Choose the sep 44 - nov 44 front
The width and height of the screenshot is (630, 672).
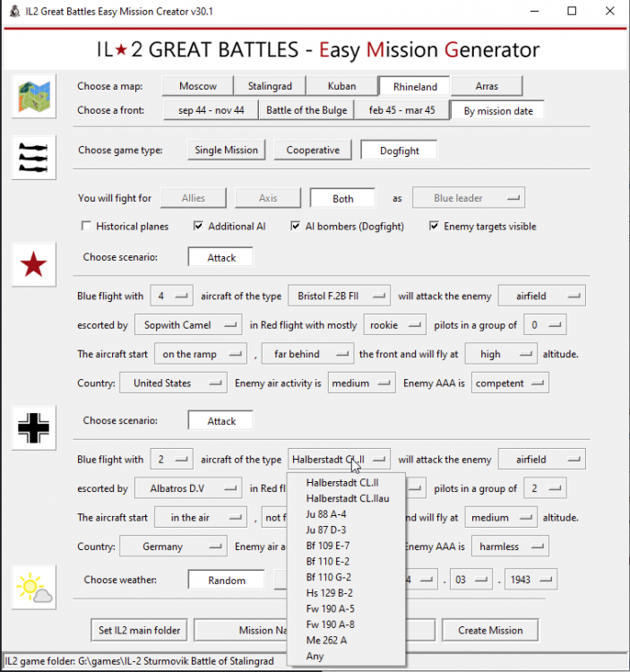[x=211, y=110]
